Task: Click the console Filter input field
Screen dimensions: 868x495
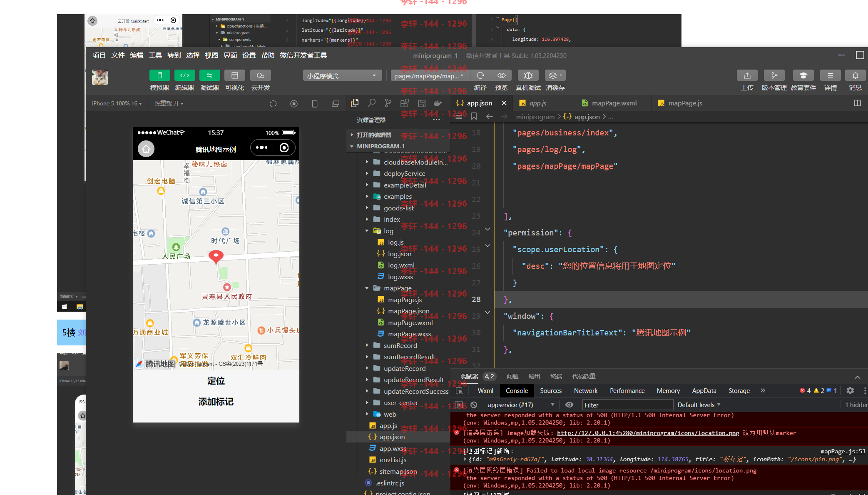Action: click(627, 405)
